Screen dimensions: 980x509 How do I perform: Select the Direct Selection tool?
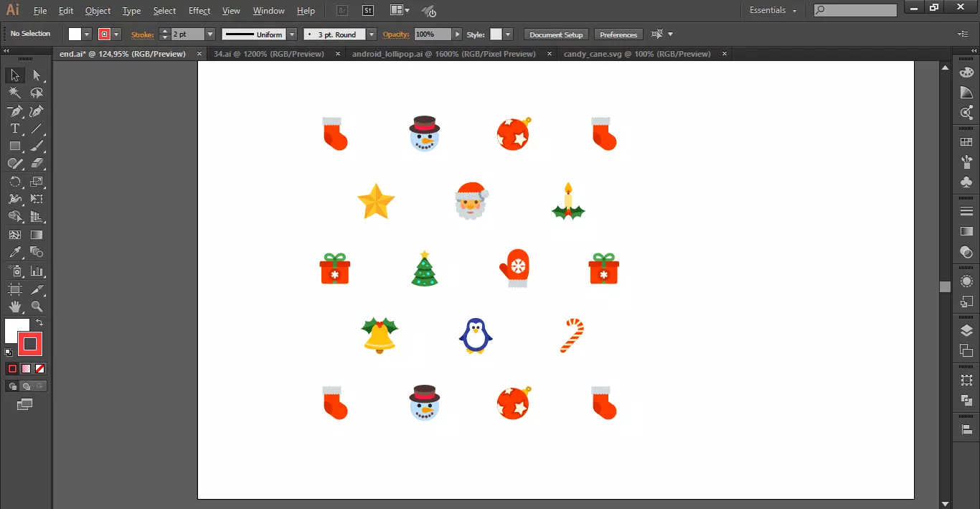coord(37,75)
